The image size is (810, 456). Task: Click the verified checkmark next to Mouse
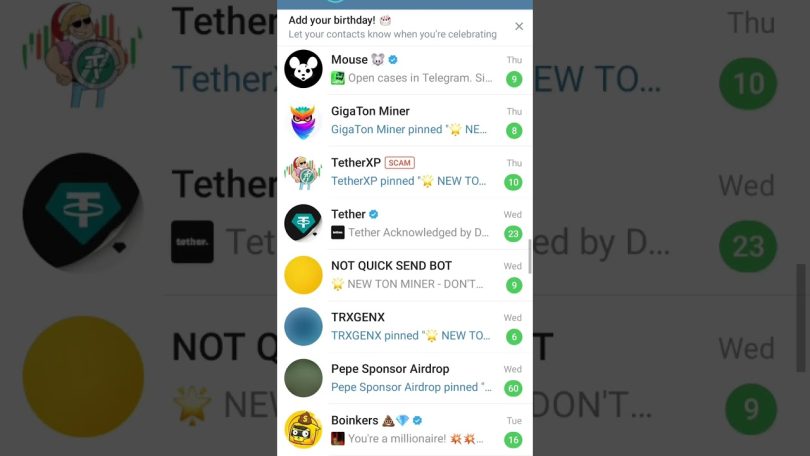tap(393, 59)
